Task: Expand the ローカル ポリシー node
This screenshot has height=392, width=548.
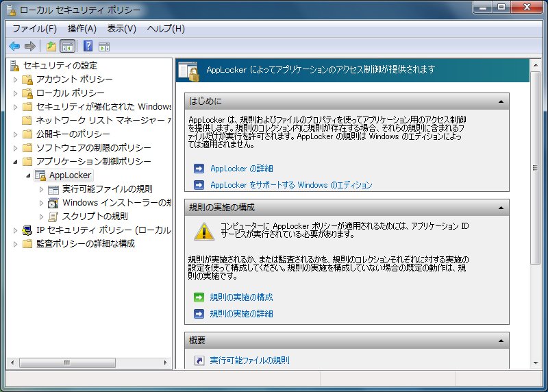Action: point(15,93)
